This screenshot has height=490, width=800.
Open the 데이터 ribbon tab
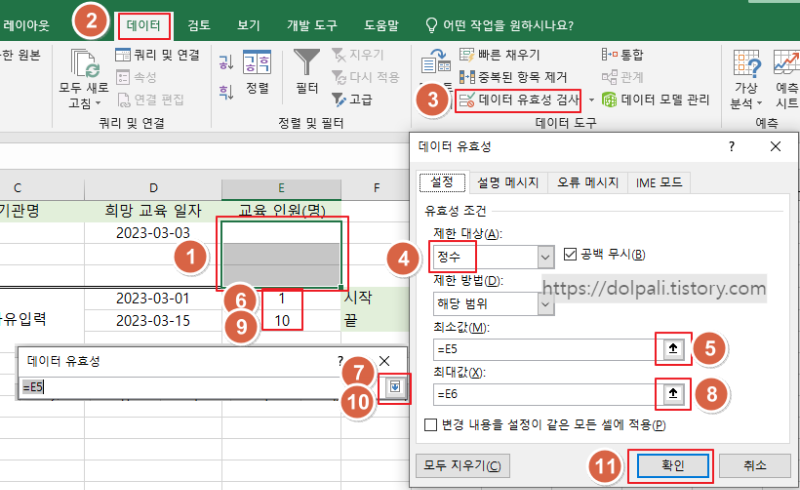click(143, 26)
